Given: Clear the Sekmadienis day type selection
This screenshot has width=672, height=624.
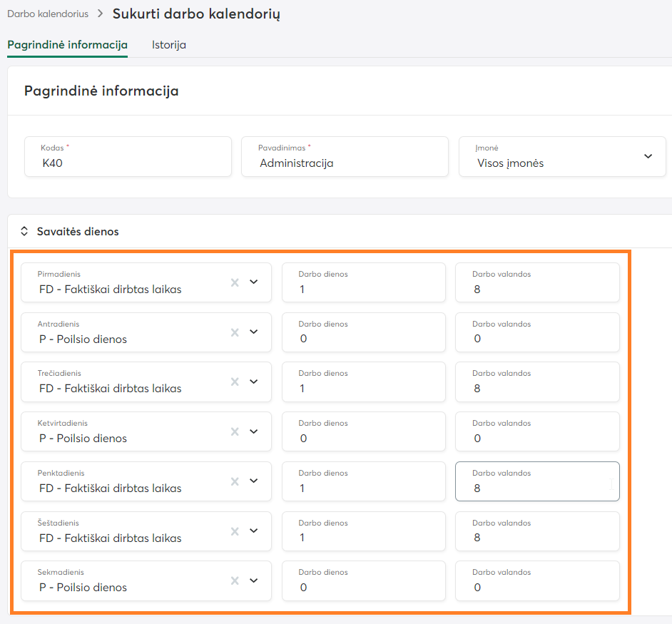Looking at the screenshot, I should (x=235, y=580).
